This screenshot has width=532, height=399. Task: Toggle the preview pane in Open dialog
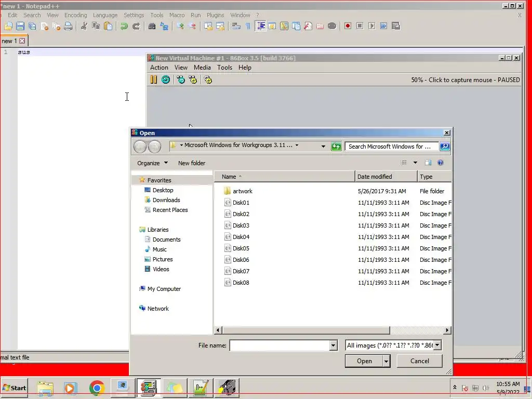pos(428,163)
